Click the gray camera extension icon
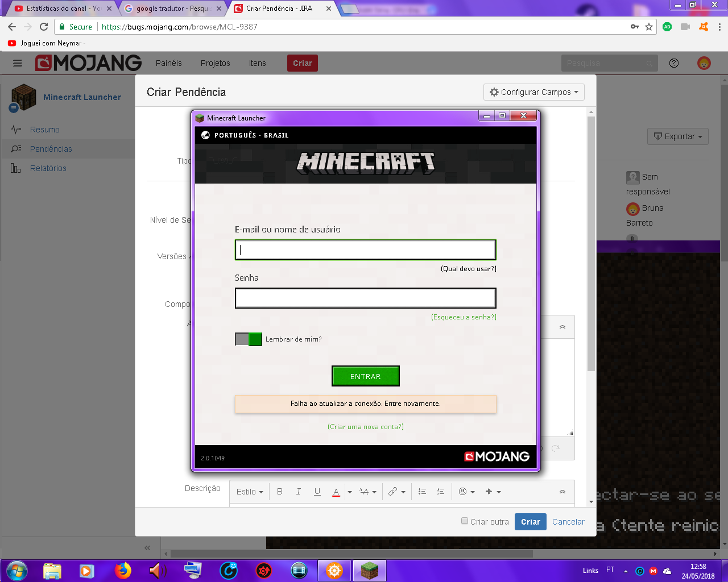This screenshot has height=582, width=728. pos(685,27)
